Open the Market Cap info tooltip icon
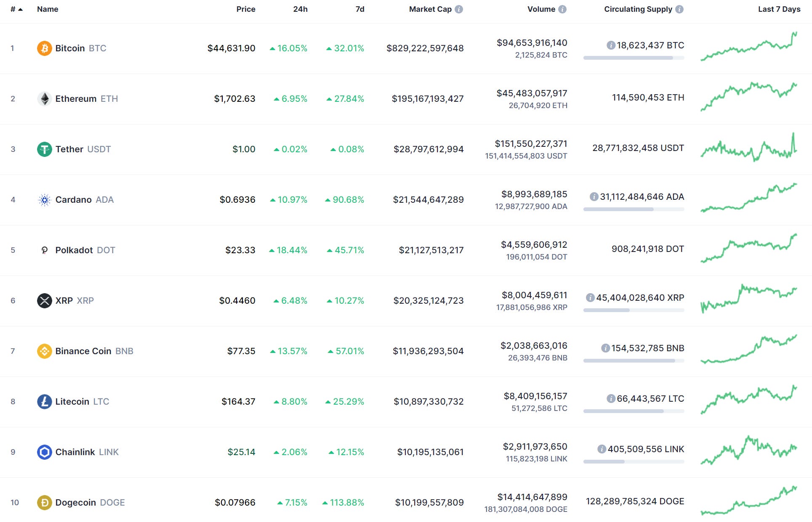Image resolution: width=812 pixels, height=522 pixels. [x=458, y=9]
